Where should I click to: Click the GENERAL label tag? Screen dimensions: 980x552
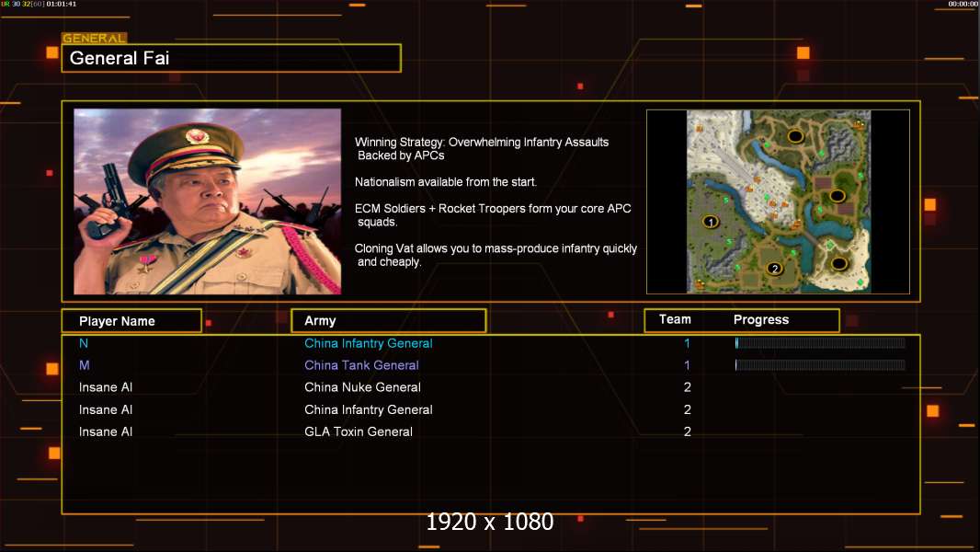(x=94, y=38)
